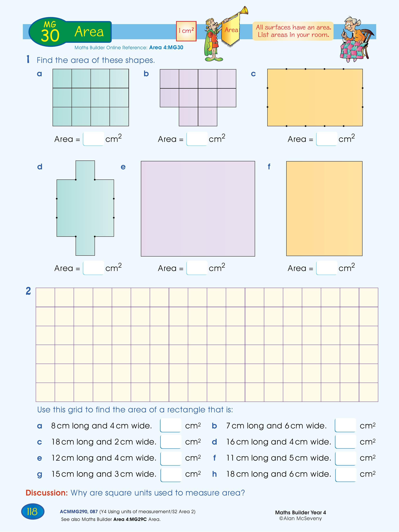The height and width of the screenshot is (532, 399).
Task: Click the All surfaces have an area note
Action: [x=293, y=31]
